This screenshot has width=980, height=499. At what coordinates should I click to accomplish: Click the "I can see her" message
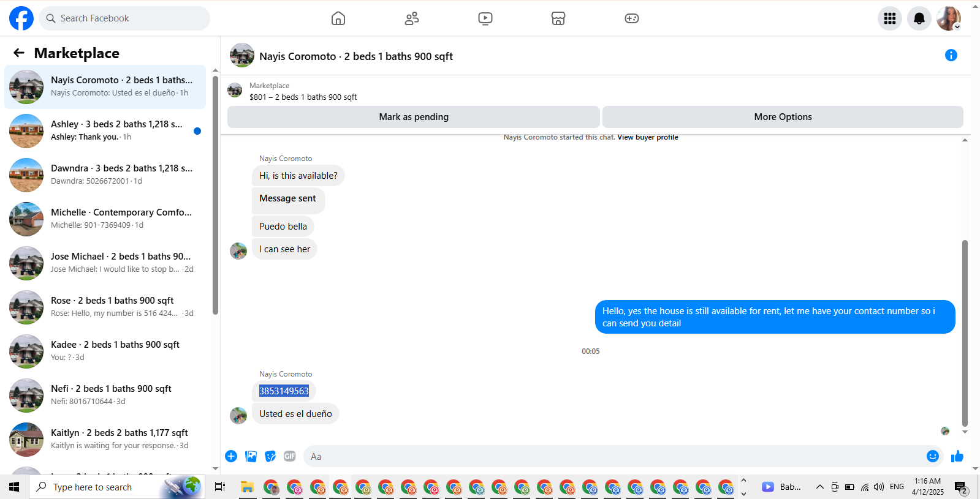coord(284,249)
